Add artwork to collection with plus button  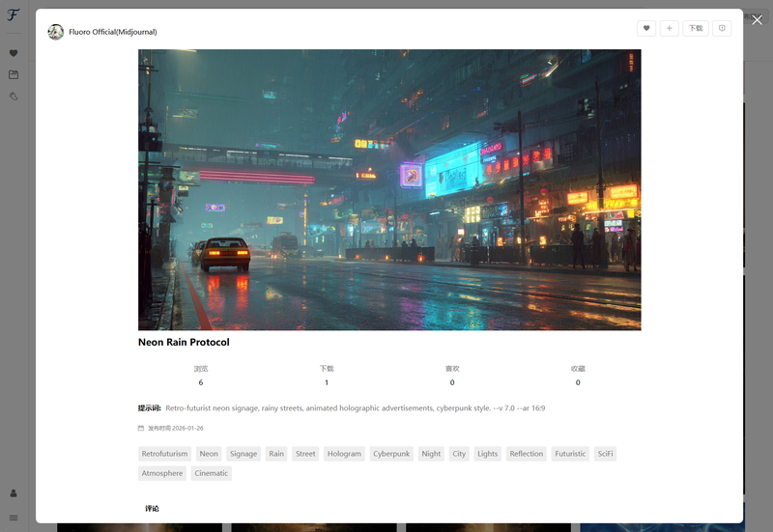coord(670,29)
